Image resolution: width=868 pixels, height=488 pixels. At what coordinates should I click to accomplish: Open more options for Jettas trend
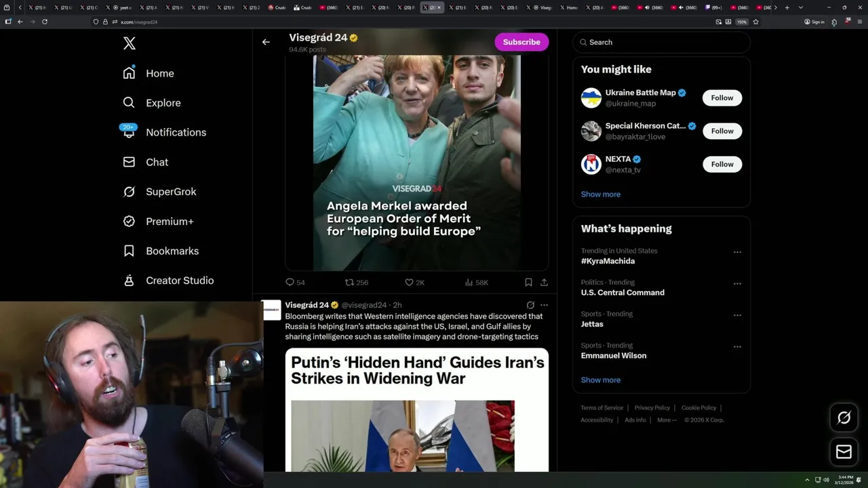coord(737,315)
